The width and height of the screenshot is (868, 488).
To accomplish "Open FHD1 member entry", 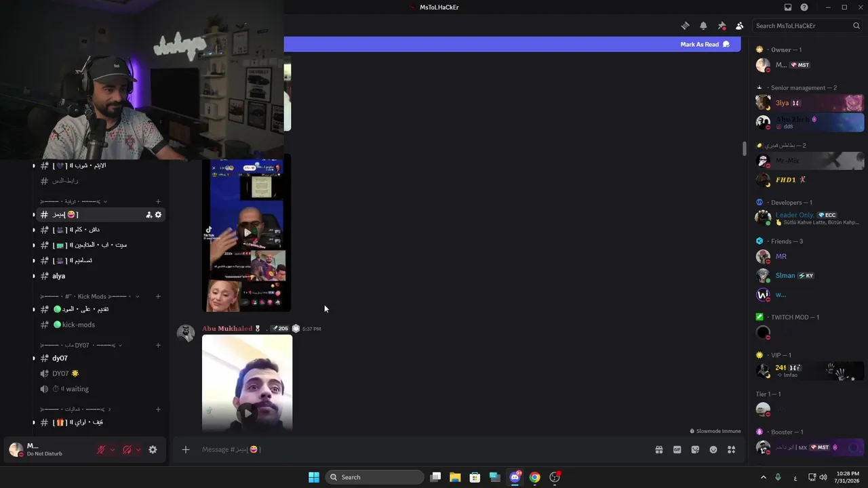I will [x=810, y=180].
